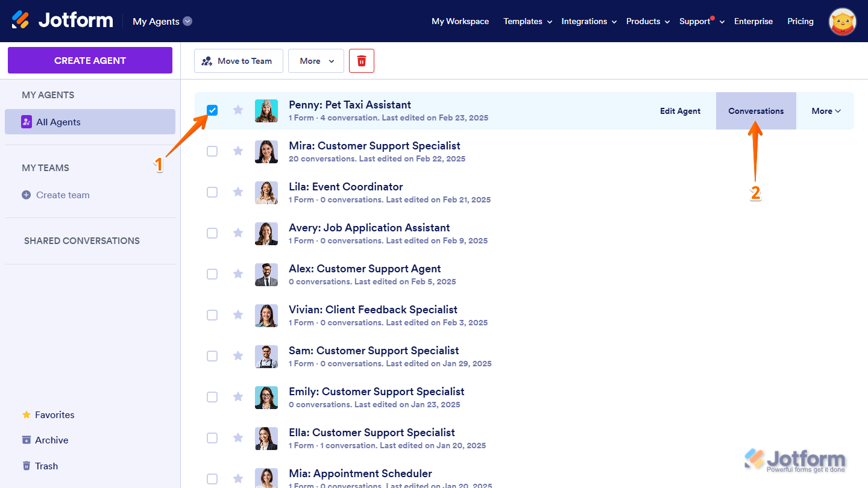Click the red trash delete icon
This screenshot has height=488, width=868.
(362, 61)
